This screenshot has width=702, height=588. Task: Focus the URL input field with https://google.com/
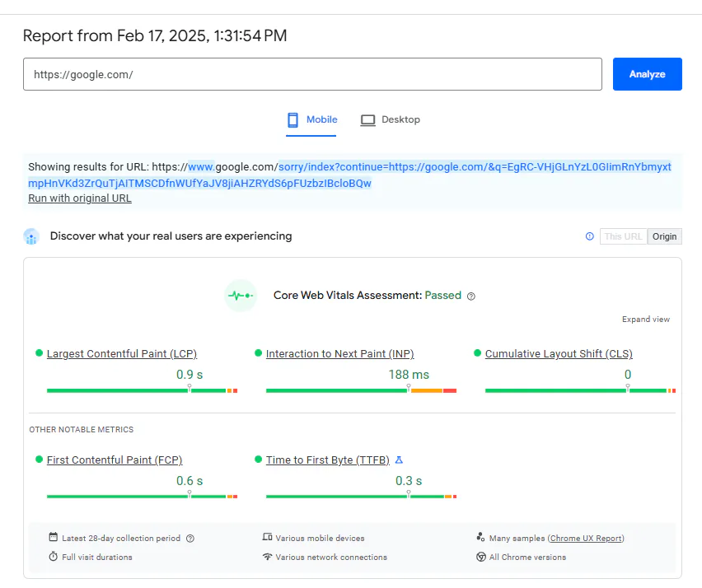312,74
